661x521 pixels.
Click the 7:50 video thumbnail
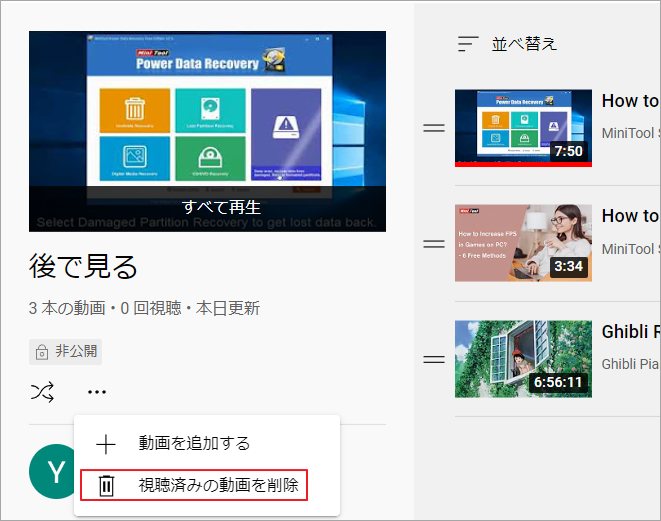pos(523,128)
